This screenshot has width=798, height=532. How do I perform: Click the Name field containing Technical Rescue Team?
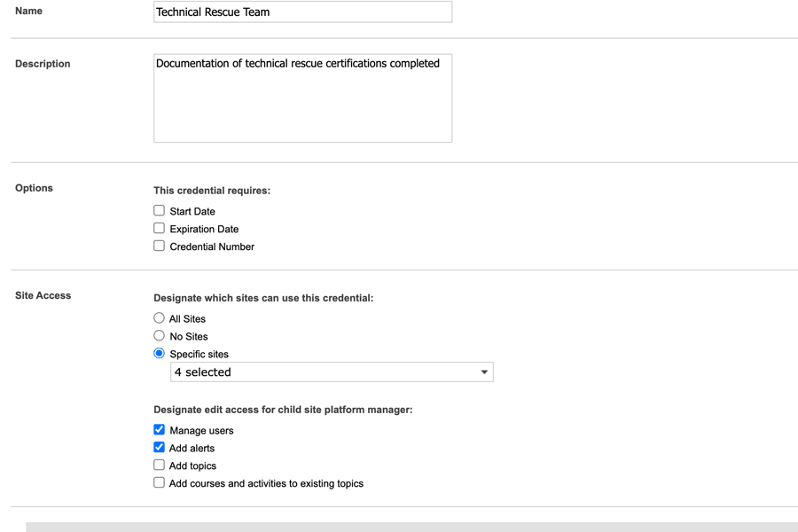pos(302,12)
